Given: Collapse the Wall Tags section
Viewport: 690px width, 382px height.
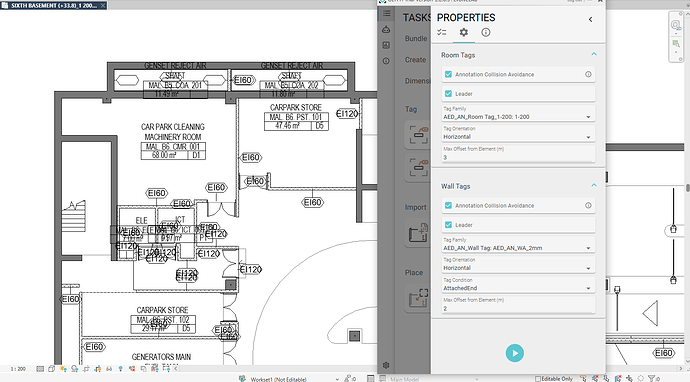Looking at the screenshot, I should pyautogui.click(x=594, y=185).
